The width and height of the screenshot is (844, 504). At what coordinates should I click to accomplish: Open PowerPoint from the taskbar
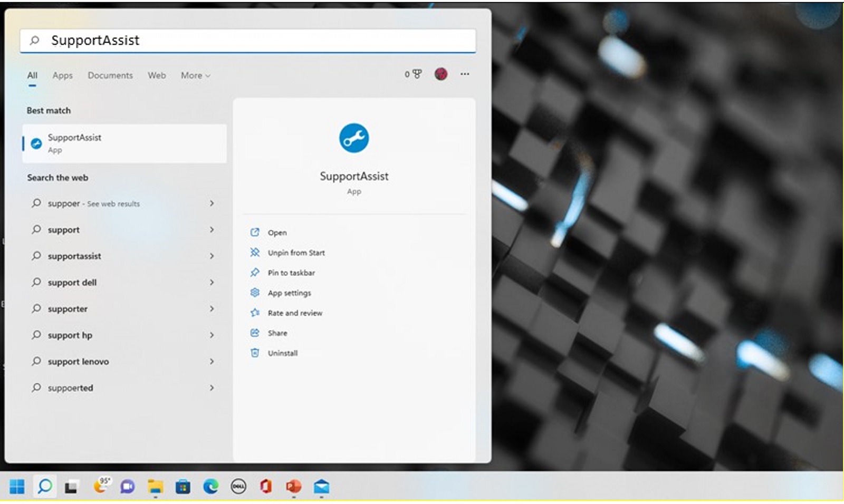293,487
